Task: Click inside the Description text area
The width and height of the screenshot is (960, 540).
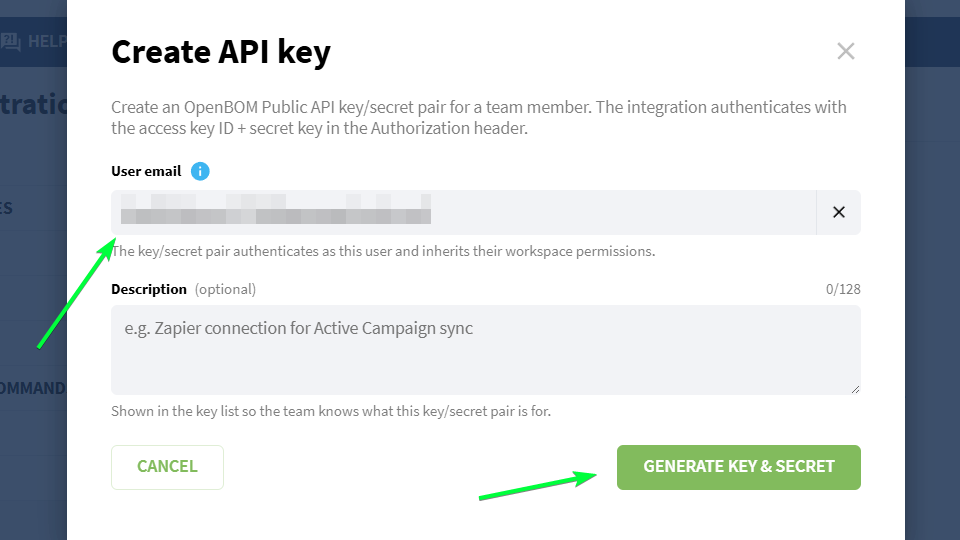Action: (x=486, y=350)
